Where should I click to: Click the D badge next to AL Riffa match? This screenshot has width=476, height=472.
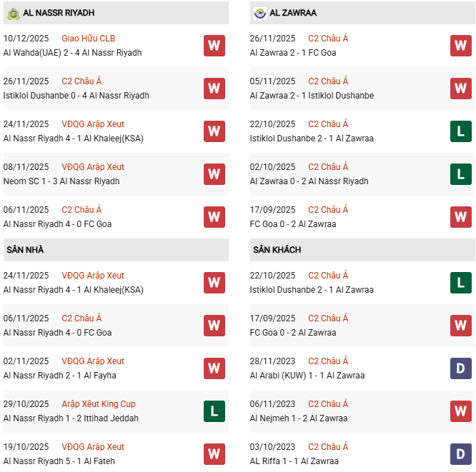click(460, 454)
